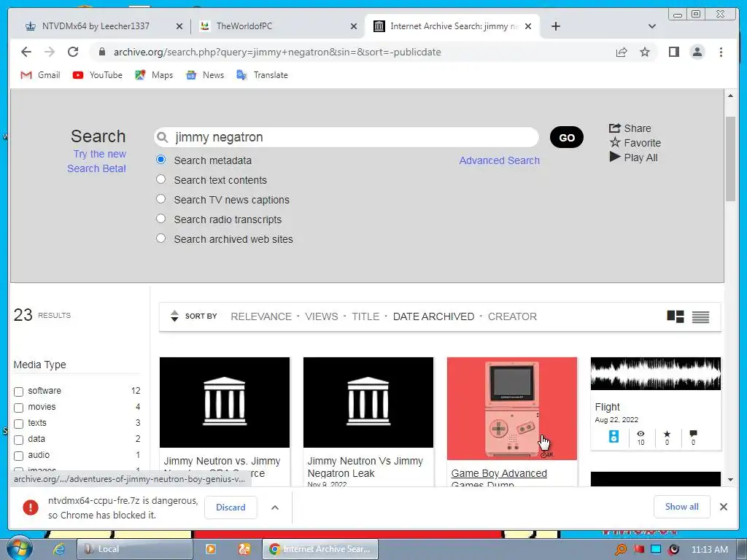
Task: Toggle sort direction arrows beside SORT BY
Action: 174,316
